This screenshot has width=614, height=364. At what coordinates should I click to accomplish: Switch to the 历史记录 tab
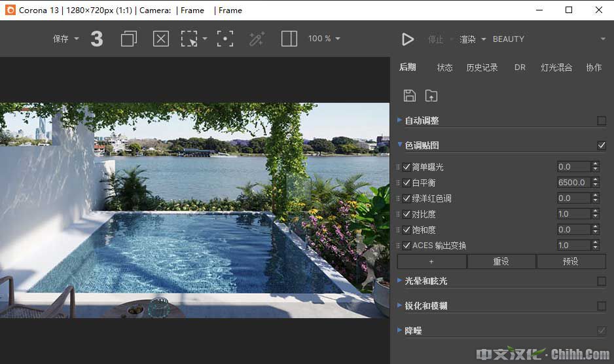[482, 67]
